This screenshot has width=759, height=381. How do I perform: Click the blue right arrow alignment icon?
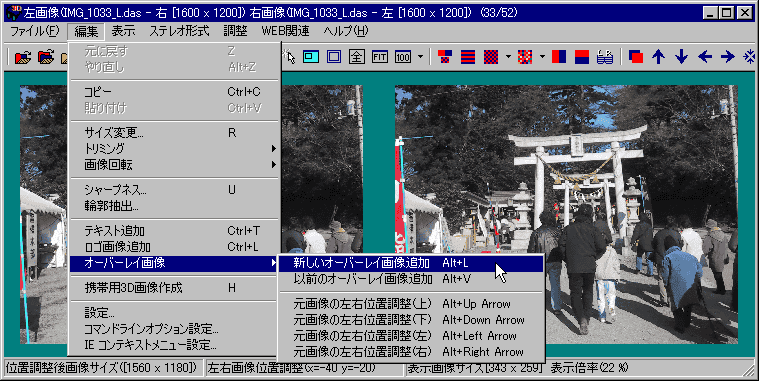728,57
